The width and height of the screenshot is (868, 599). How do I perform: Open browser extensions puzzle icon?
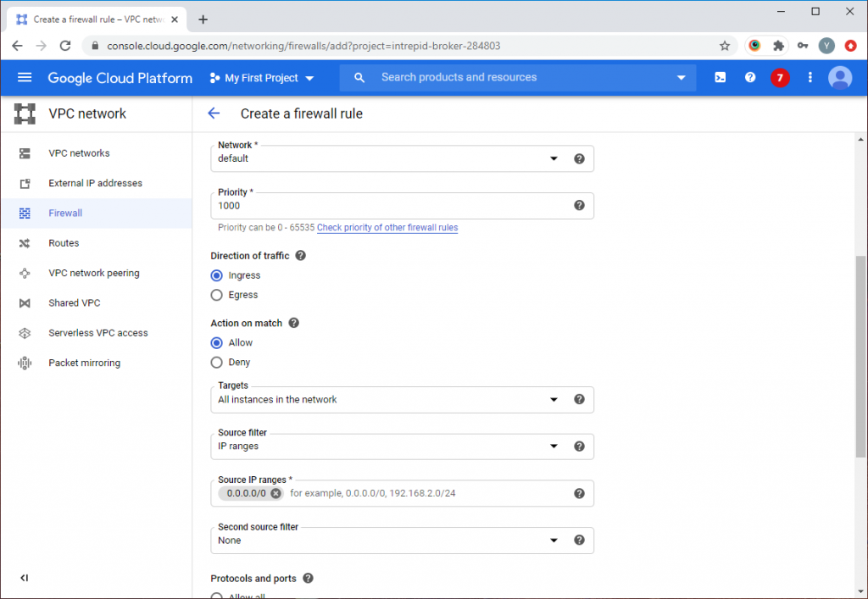tap(778, 46)
